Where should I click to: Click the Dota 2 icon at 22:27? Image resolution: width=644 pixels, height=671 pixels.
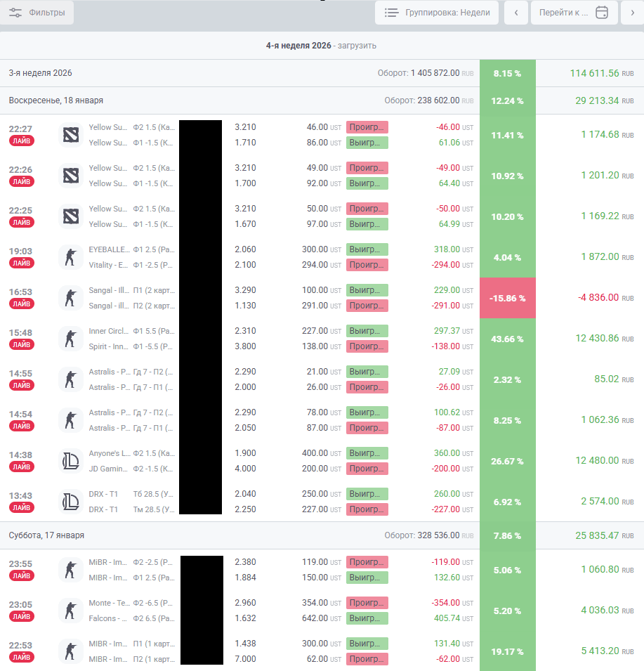click(70, 134)
